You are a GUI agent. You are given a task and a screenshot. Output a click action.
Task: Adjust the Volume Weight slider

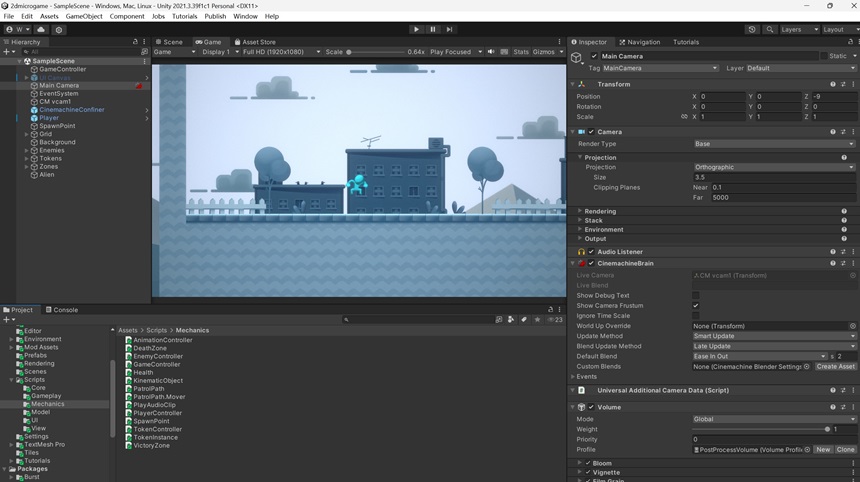pyautogui.click(x=761, y=429)
